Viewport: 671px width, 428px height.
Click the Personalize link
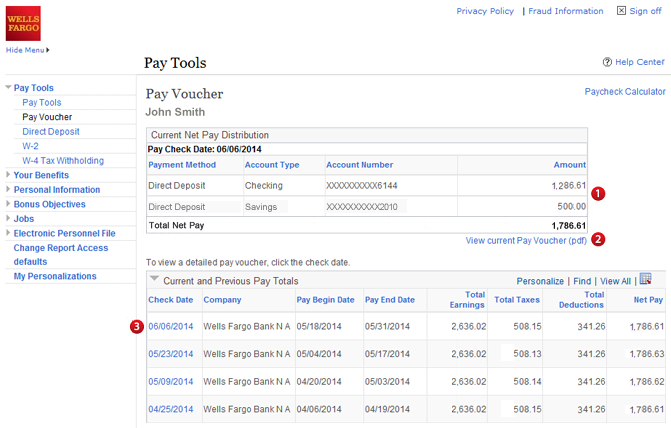(x=540, y=281)
